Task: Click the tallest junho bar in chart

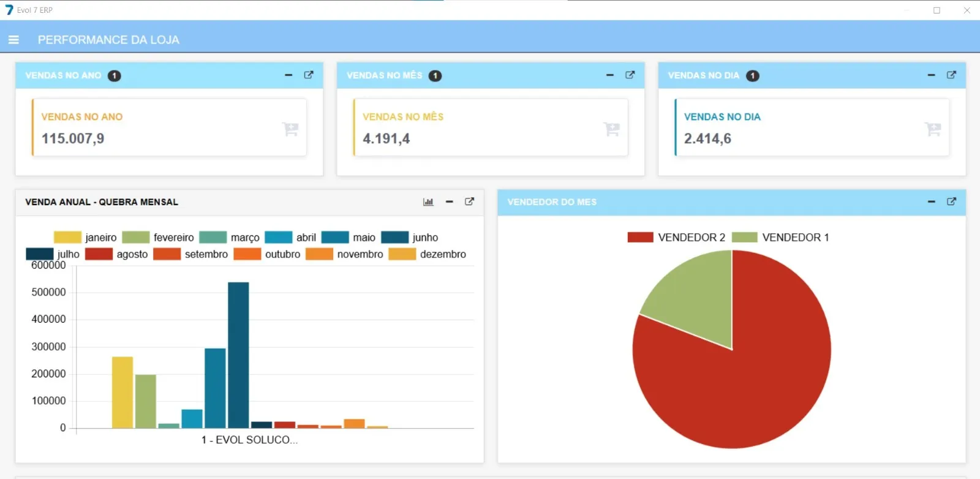Action: coord(238,355)
